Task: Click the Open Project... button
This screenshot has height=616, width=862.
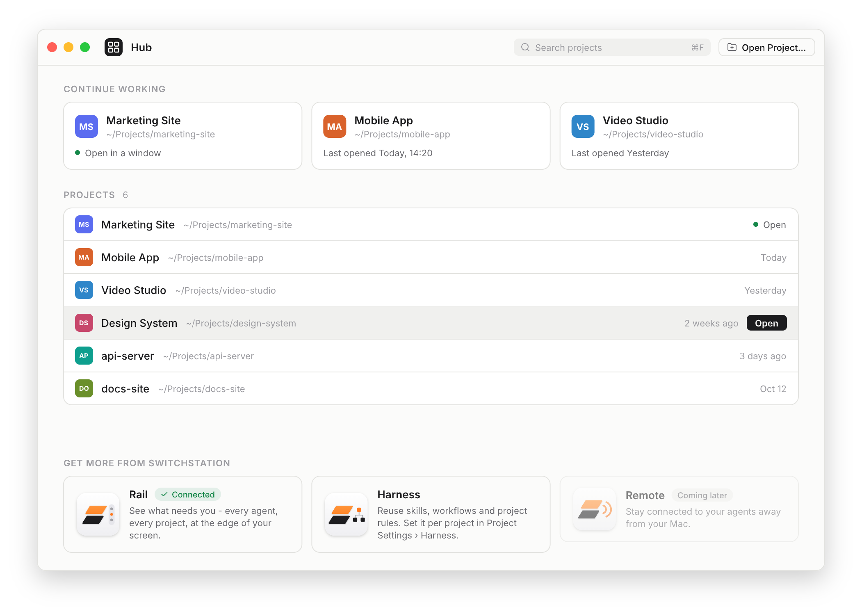Action: tap(766, 47)
